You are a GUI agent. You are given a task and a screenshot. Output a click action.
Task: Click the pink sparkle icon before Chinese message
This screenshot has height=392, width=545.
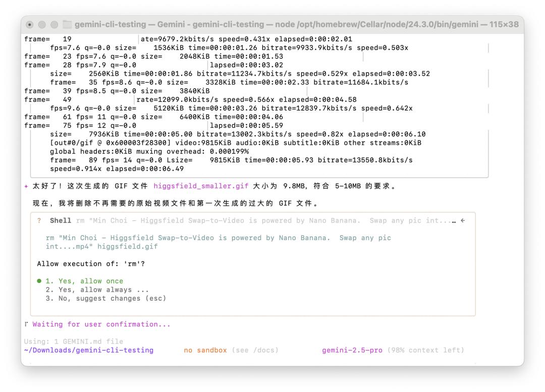(x=26, y=186)
